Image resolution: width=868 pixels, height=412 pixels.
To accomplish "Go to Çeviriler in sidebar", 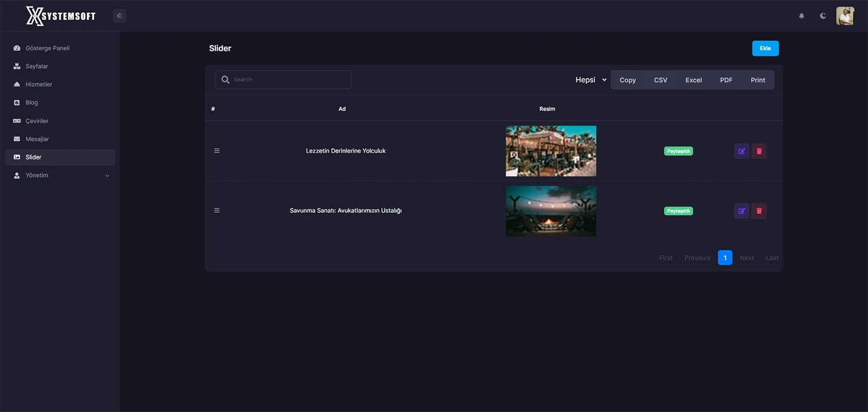I will tap(37, 121).
